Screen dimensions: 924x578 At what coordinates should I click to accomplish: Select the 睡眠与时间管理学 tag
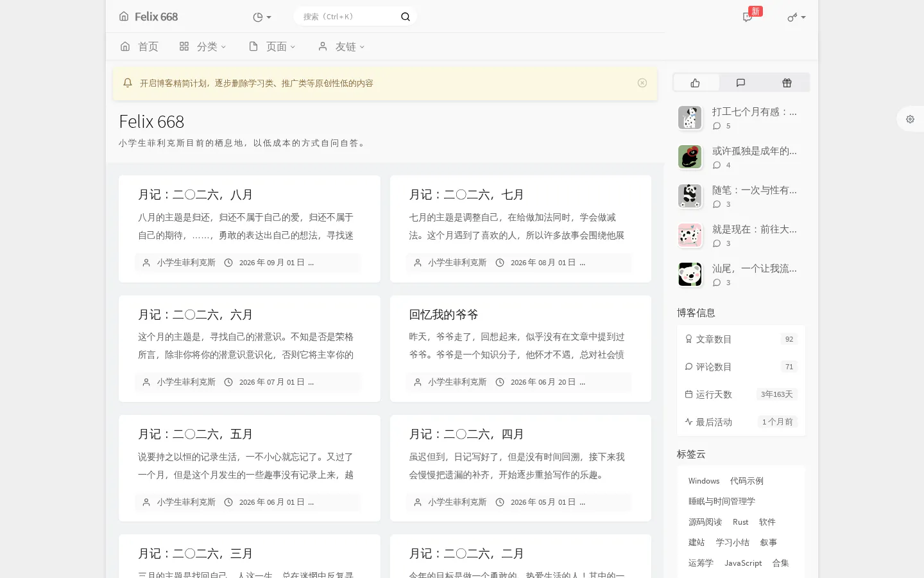pyautogui.click(x=722, y=502)
